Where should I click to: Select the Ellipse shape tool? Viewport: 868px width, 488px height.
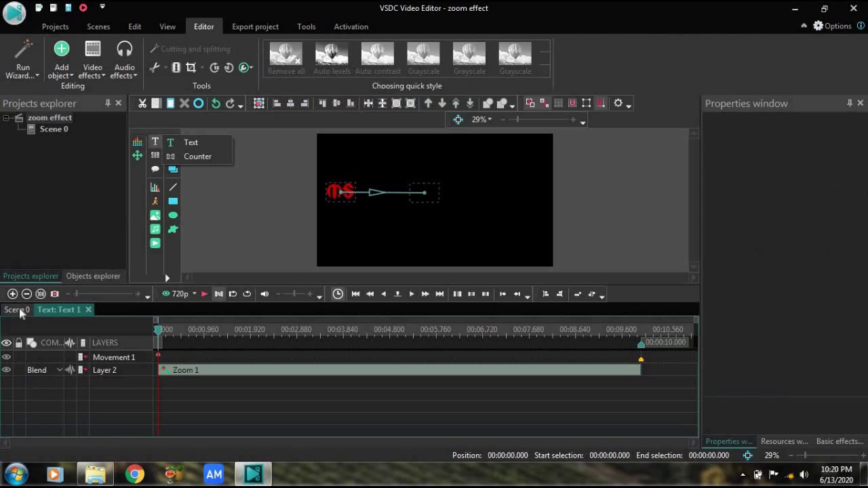(x=173, y=215)
